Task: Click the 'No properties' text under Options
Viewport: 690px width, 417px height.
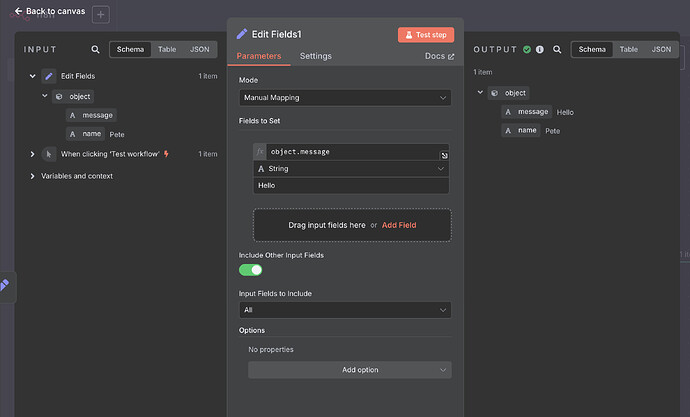Action: point(271,350)
